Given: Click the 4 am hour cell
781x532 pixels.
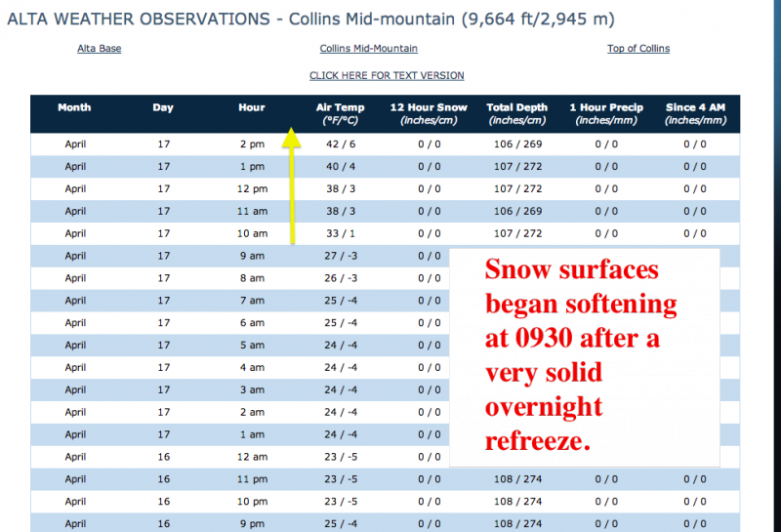Looking at the screenshot, I should [252, 367].
